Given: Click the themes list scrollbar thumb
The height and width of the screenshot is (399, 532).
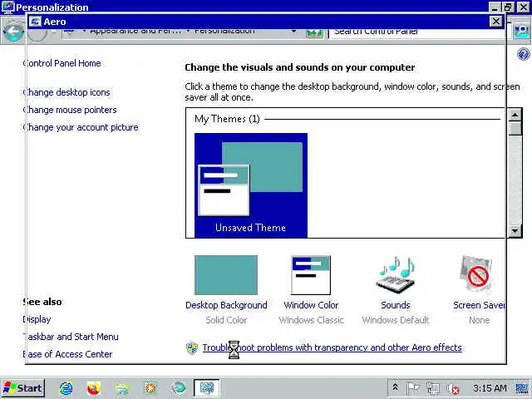Looking at the screenshot, I should (x=515, y=129).
